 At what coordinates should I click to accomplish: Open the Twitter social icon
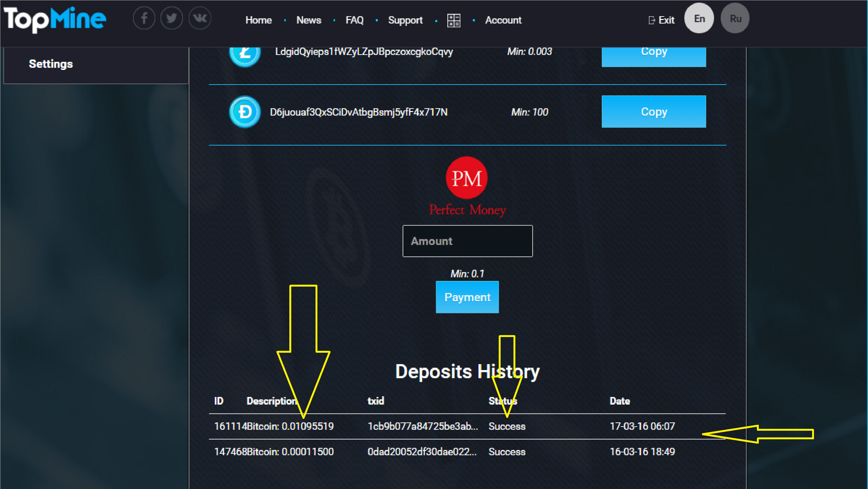[172, 18]
